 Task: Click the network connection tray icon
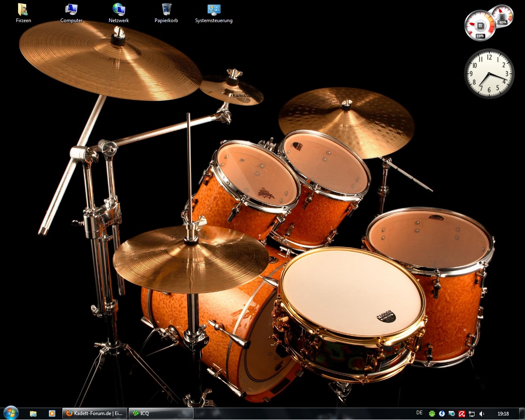(472, 414)
